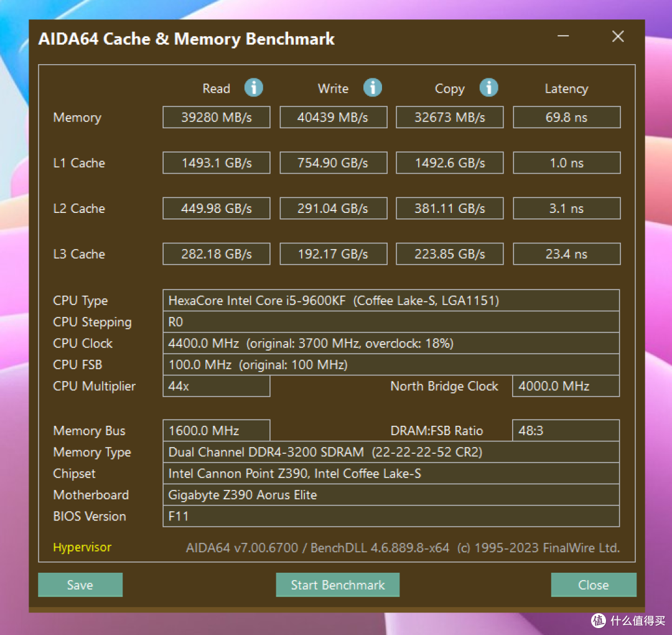Image resolution: width=672 pixels, height=635 pixels.
Task: Click Chipset field Intel Cannon Point Z390
Action: point(391,473)
